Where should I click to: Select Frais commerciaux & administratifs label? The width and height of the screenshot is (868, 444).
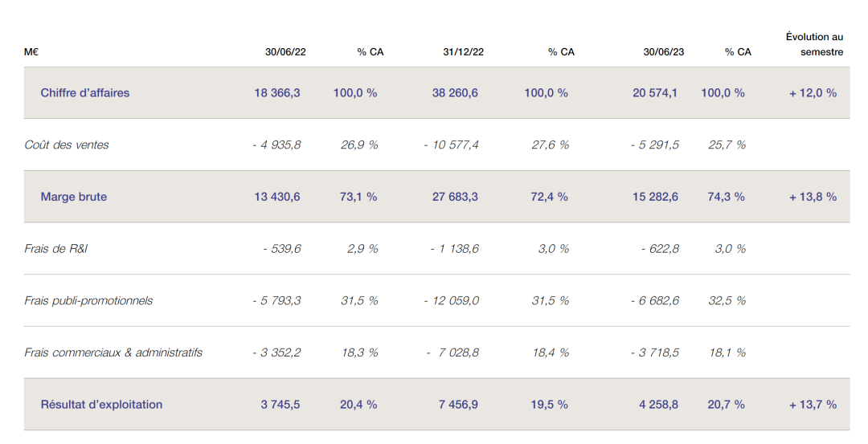click(x=113, y=352)
